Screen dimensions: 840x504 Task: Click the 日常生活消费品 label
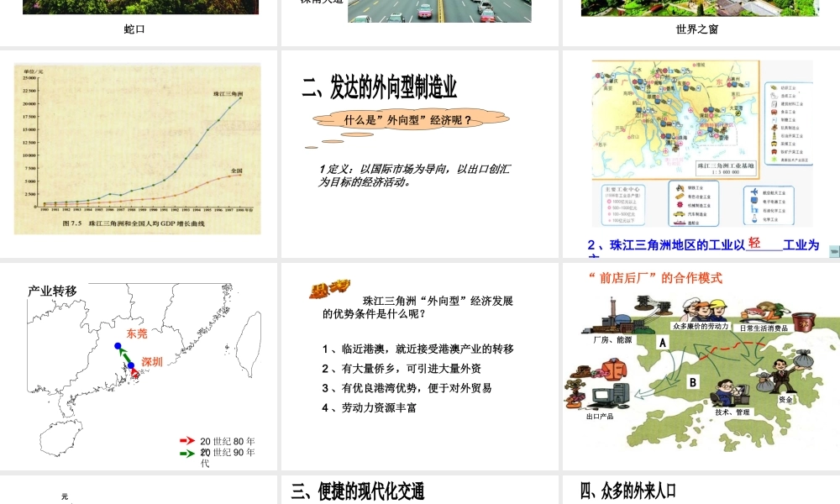pos(764,328)
